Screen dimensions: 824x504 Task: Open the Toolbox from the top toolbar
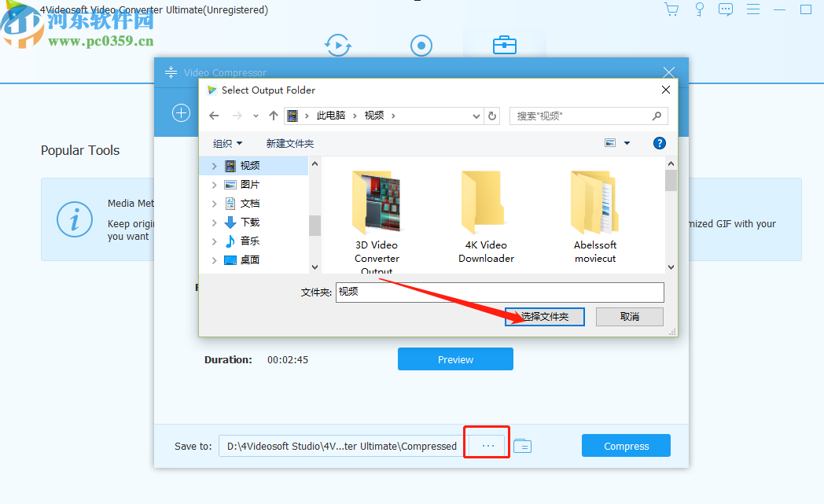504,45
